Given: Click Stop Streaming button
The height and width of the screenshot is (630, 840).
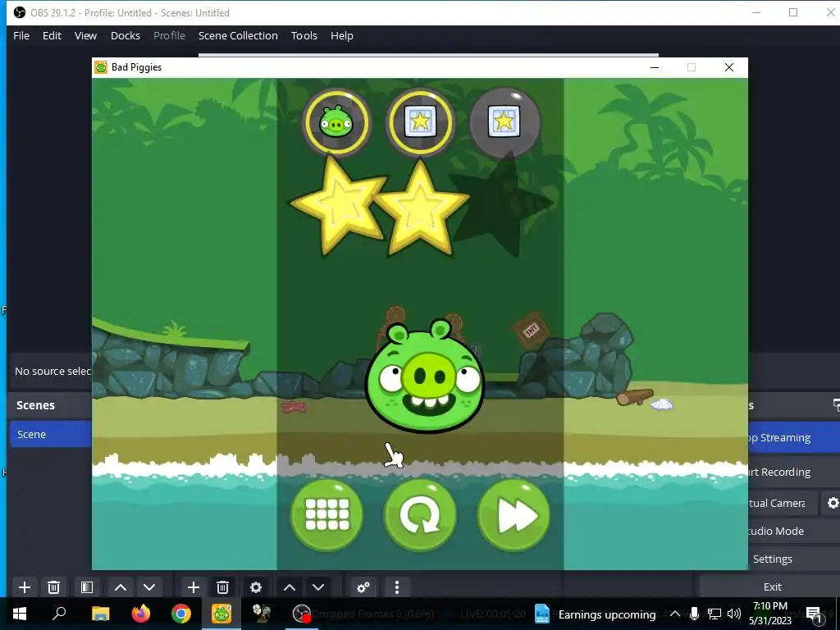Looking at the screenshot, I should click(794, 438).
